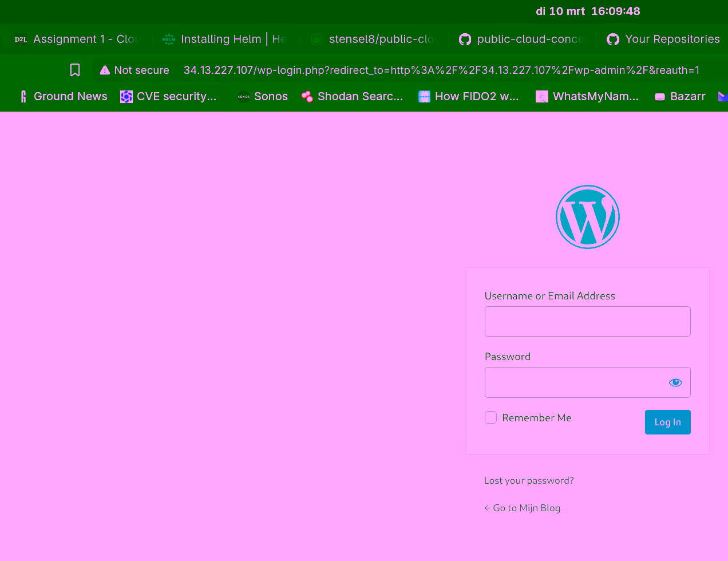This screenshot has width=728, height=561.
Task: Click Go to Mijn Blog link
Action: click(x=522, y=508)
